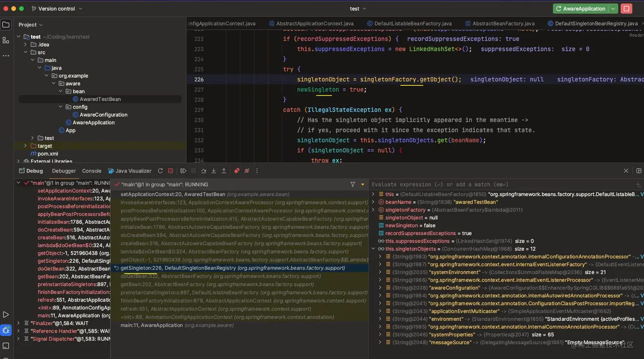Open more debugger actions menu
The width and height of the screenshot is (644, 359).
[257, 171]
